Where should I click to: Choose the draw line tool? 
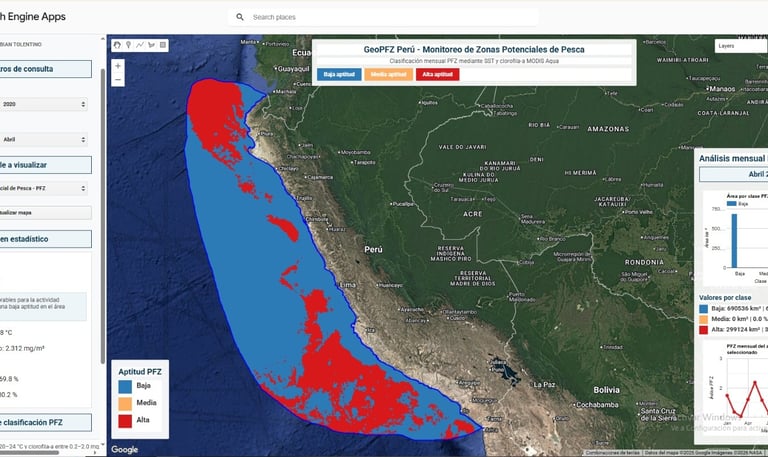140,45
